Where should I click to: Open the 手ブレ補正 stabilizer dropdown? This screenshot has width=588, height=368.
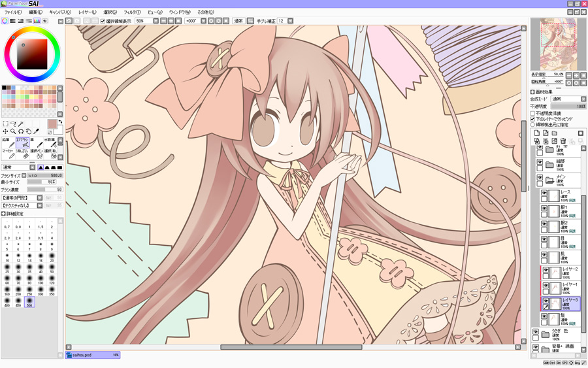coord(286,21)
